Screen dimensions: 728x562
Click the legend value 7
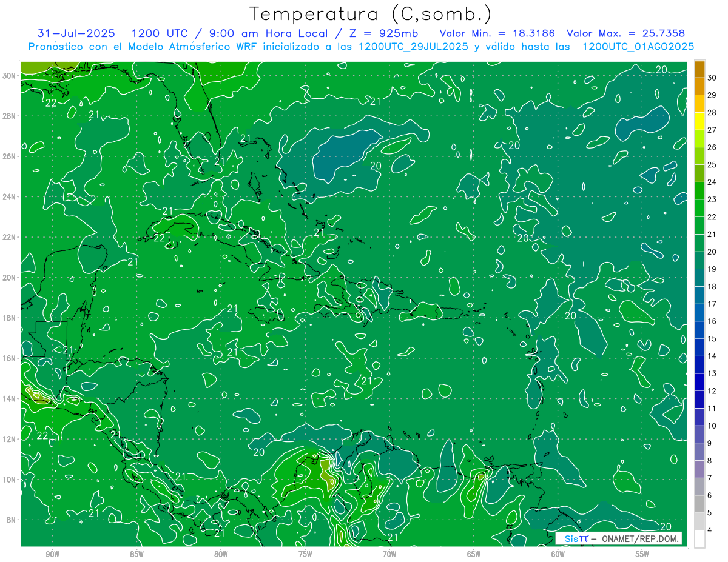[x=710, y=478]
